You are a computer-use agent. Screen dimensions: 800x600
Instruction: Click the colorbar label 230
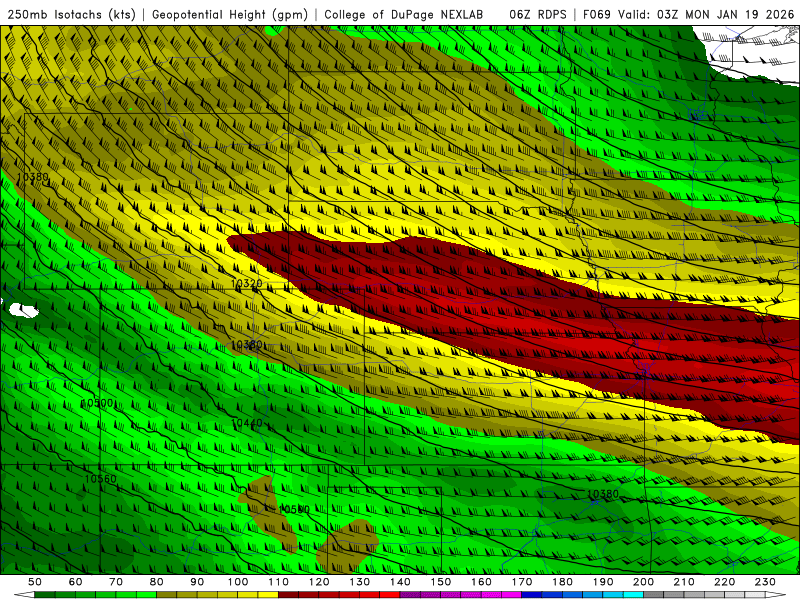tap(765, 582)
